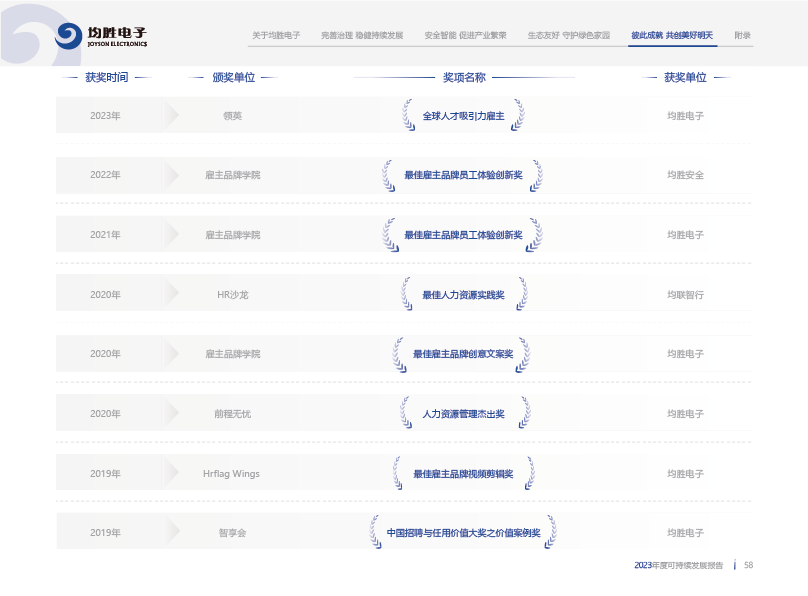Click the 奖项名称 column header

(x=464, y=77)
